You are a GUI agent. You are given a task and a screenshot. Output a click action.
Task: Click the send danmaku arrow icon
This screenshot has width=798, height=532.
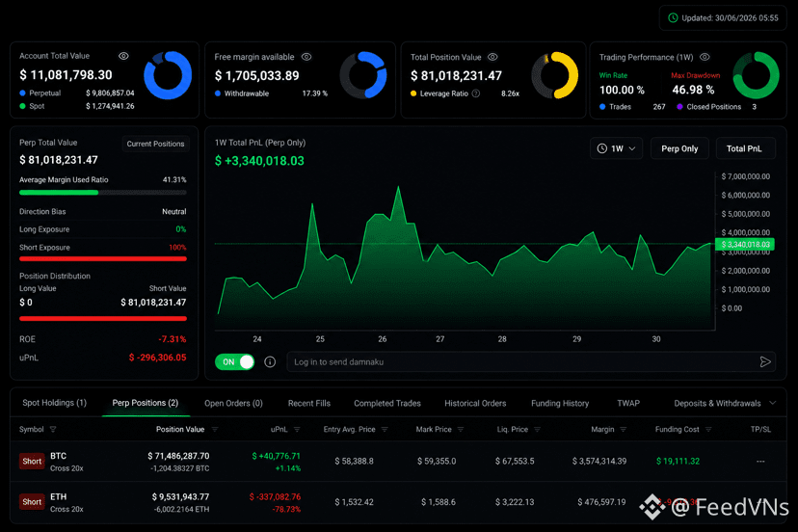click(x=765, y=362)
